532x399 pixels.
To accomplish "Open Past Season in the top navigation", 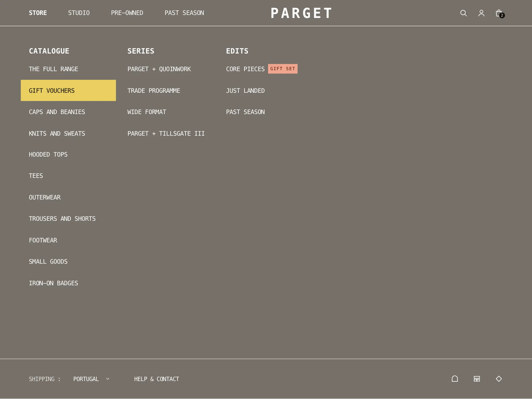I will click(x=184, y=13).
